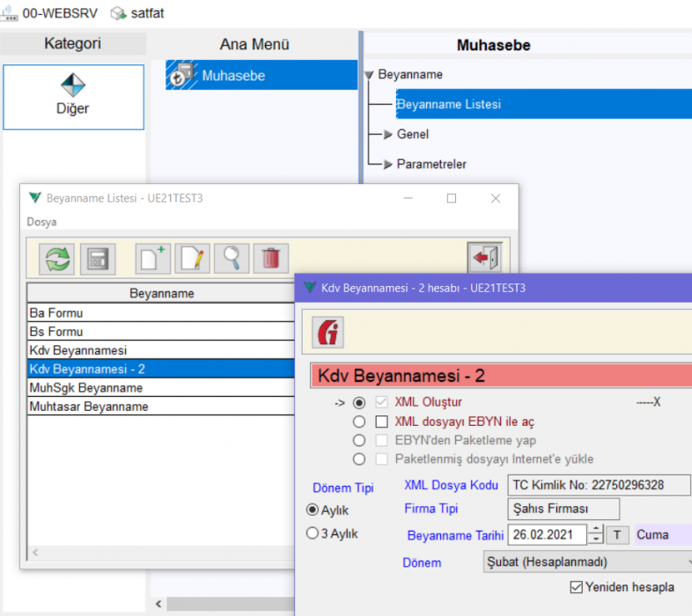Click the red trash delete icon
Viewport: 692px width, 616px height.
[x=271, y=259]
